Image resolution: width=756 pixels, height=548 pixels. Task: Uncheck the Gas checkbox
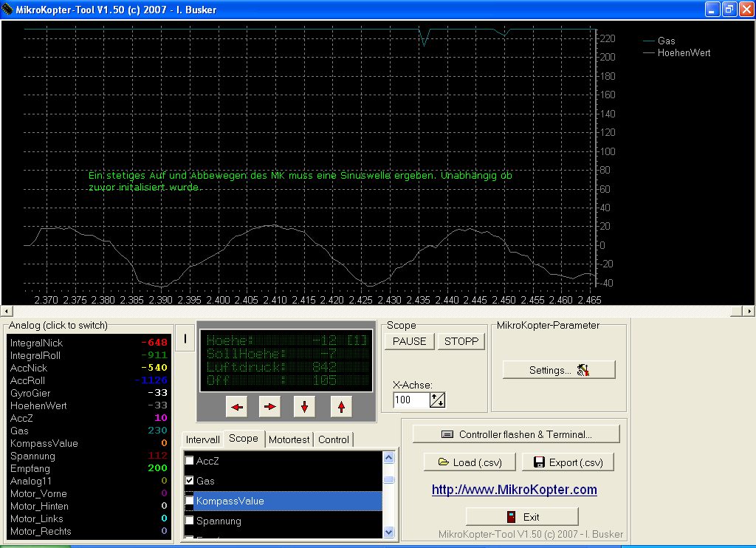pyautogui.click(x=189, y=481)
